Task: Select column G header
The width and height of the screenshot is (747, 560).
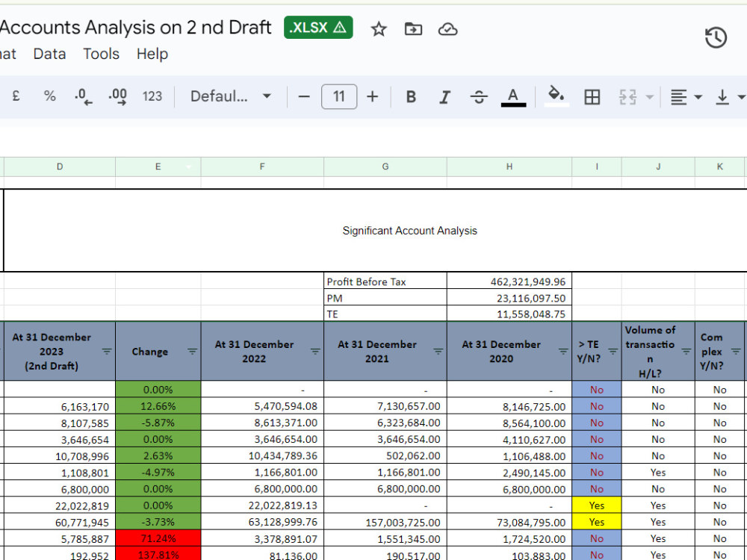Action: click(x=385, y=167)
